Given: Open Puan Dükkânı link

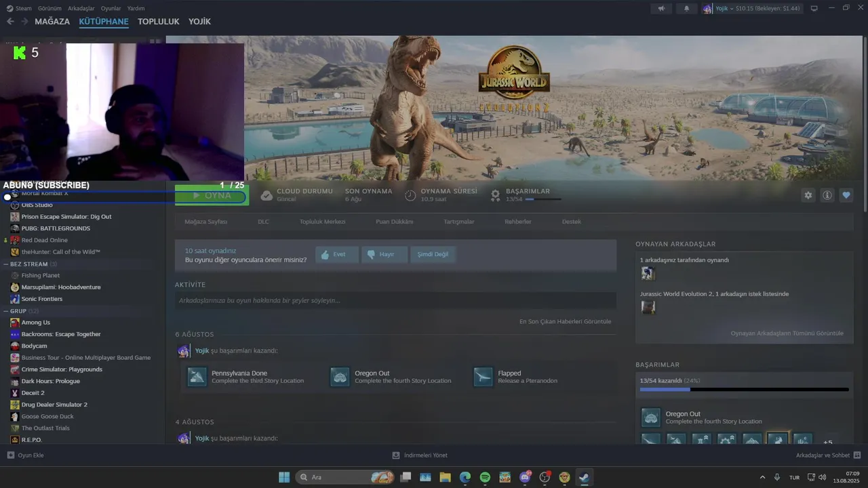Looking at the screenshot, I should (x=394, y=222).
